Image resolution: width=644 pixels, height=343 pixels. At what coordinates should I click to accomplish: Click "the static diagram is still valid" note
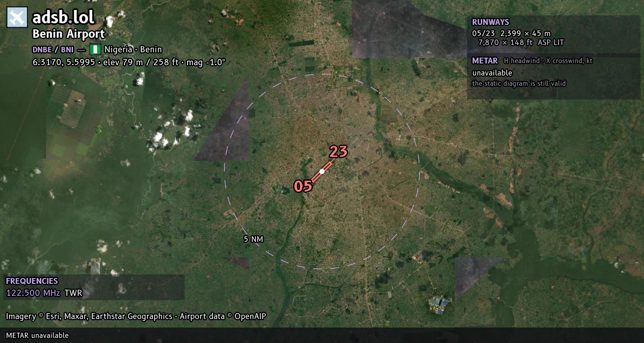click(x=519, y=84)
